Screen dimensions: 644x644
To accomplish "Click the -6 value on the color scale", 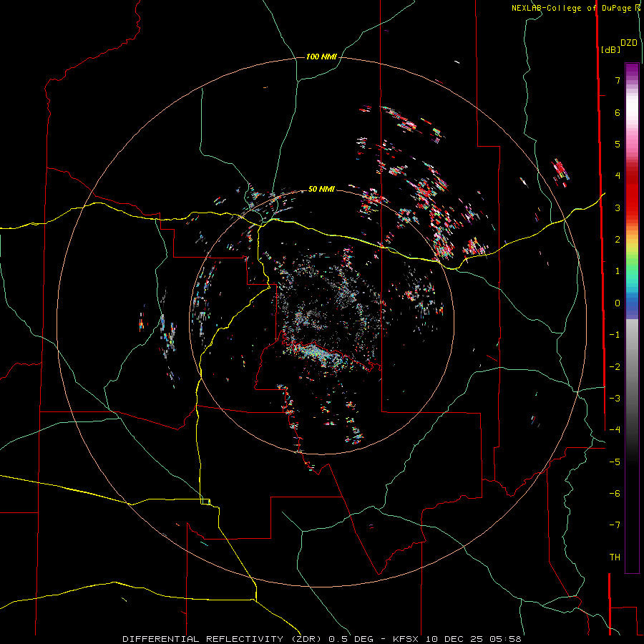I will click(615, 494).
